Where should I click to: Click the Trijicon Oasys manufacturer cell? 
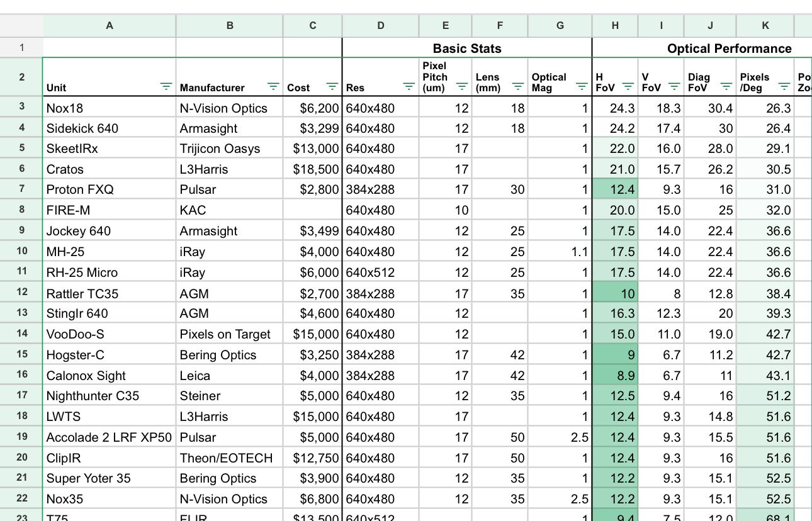coord(229,148)
